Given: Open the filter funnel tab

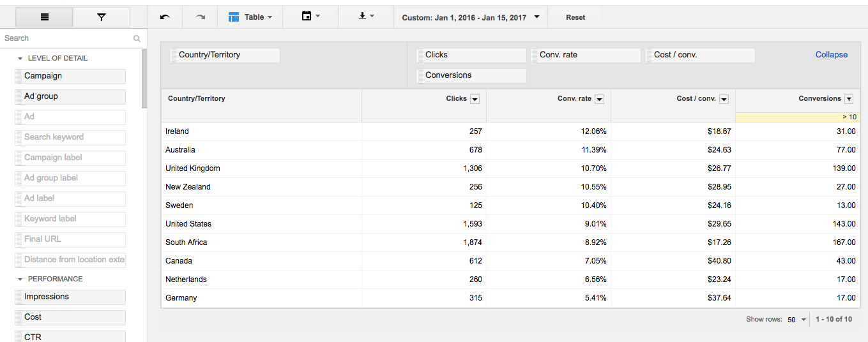Looking at the screenshot, I should (102, 17).
